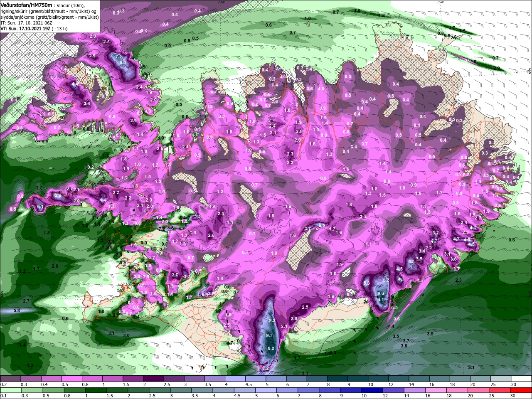The height and width of the screenshot is (399, 532).
Task: Click the '9.3' precipitation value on the map
Action: point(269,335)
